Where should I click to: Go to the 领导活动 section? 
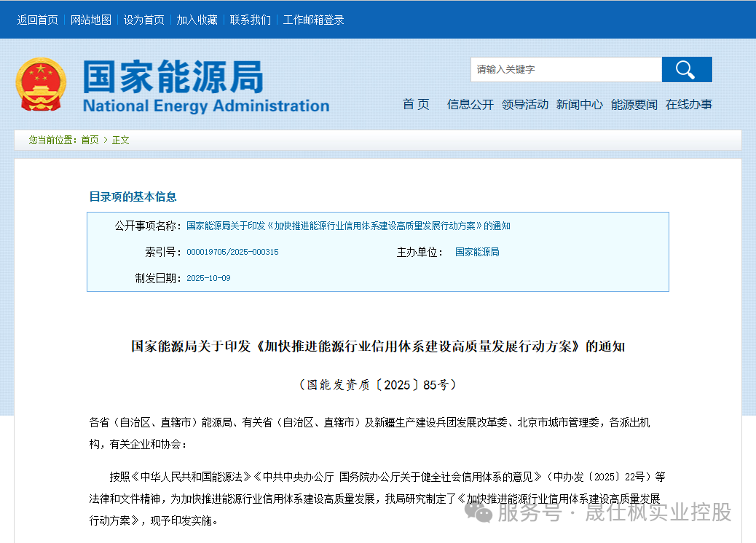click(x=524, y=105)
